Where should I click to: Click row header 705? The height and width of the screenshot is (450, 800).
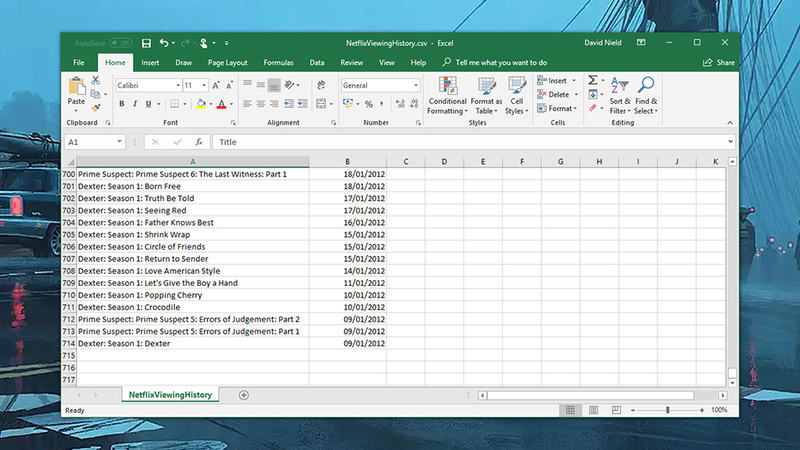(x=68, y=235)
